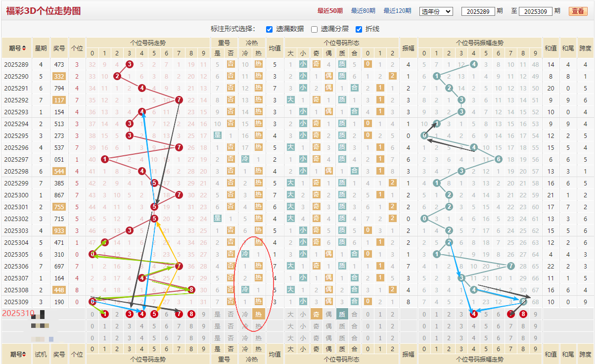
Task: Click highlighted prize number 117
Action: coord(59,100)
